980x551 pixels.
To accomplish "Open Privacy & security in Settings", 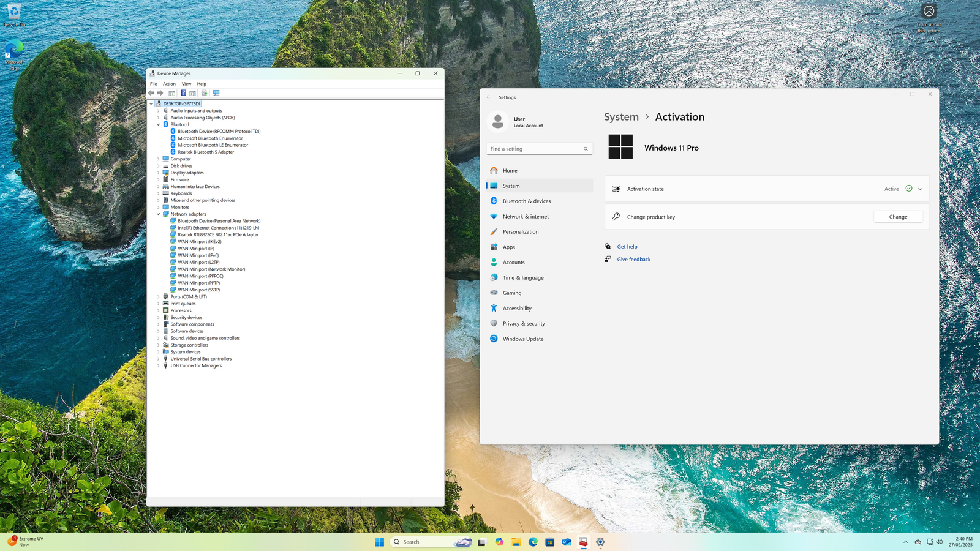I will pyautogui.click(x=540, y=324).
